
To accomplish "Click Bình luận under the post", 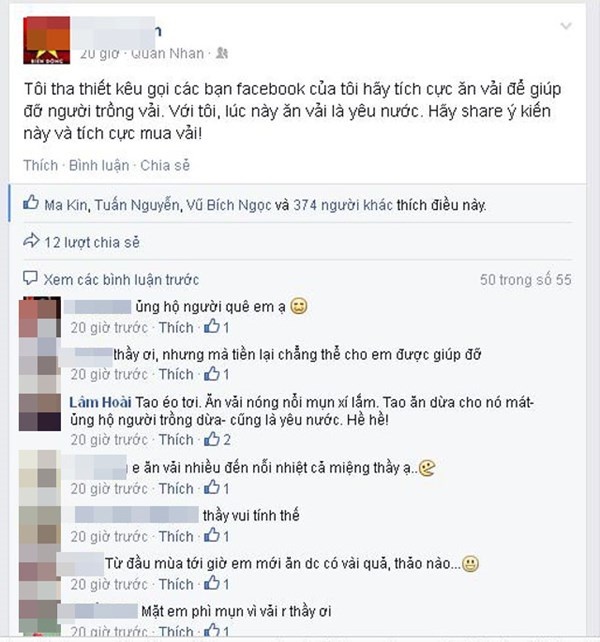I will [x=99, y=165].
